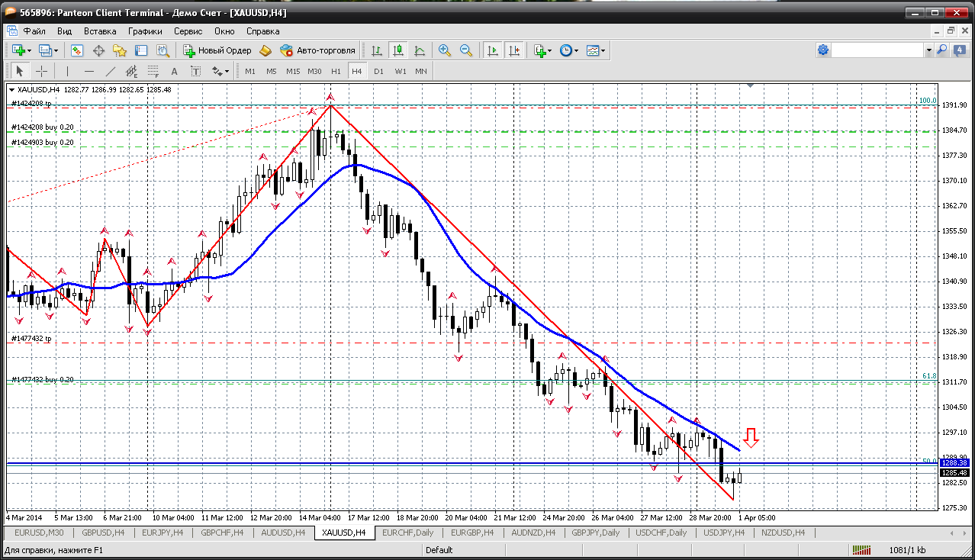Click the Новый Ордер button
This screenshot has height=560, width=975.
coord(217,50)
